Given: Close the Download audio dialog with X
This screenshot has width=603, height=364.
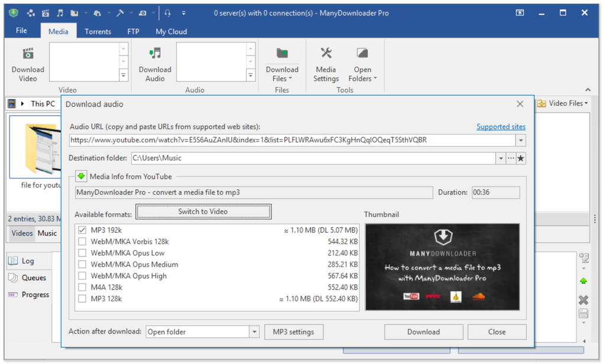Looking at the screenshot, I should [520, 104].
